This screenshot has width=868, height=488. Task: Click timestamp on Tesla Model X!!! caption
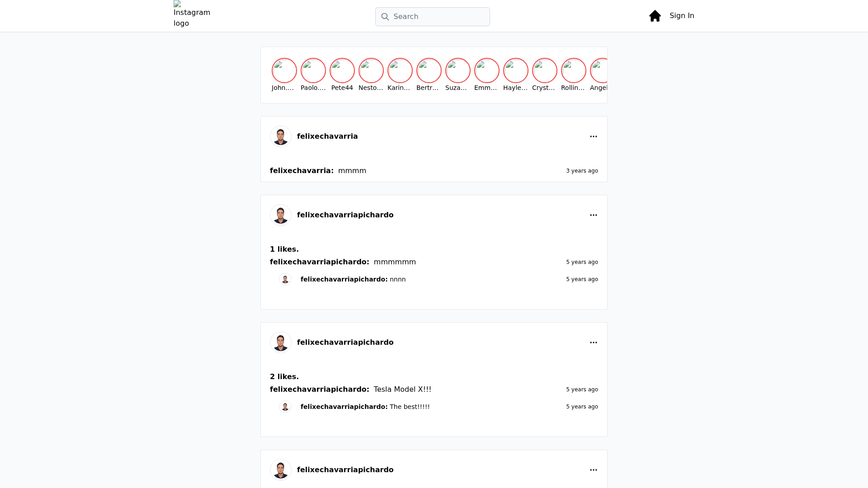coord(582,389)
